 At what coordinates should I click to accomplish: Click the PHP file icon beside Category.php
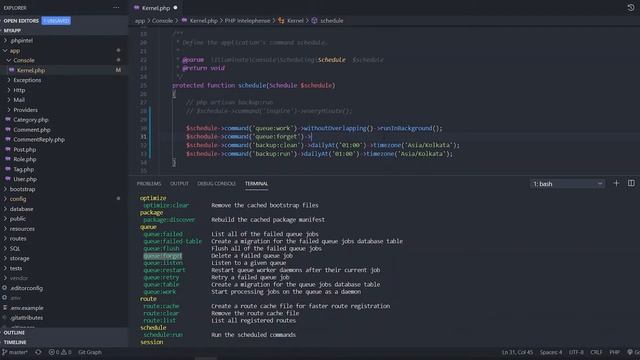pyautogui.click(x=8, y=120)
